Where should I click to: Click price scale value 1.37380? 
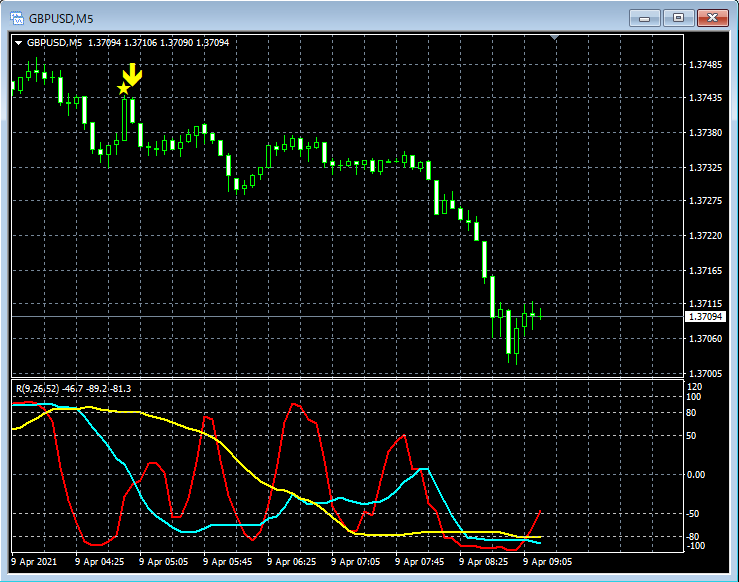pos(705,133)
